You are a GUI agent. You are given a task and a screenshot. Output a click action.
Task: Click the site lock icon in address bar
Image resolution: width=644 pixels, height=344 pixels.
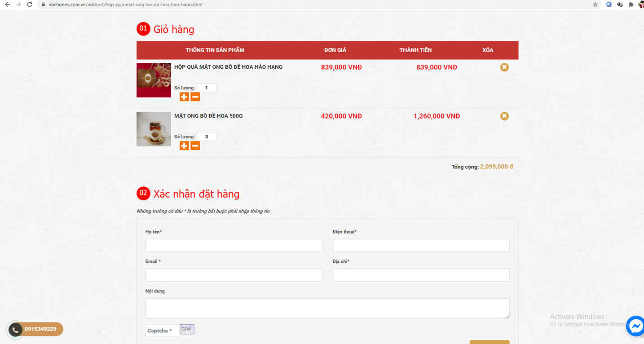(43, 4)
